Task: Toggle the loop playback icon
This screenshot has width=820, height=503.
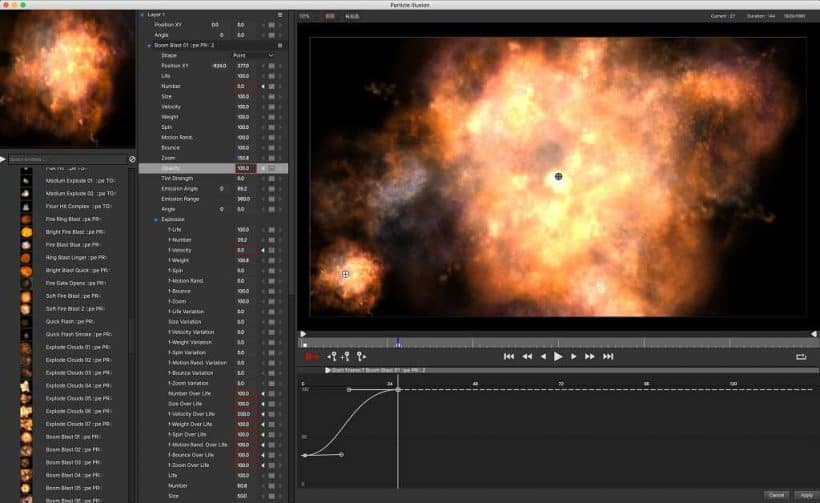Action: (x=801, y=356)
